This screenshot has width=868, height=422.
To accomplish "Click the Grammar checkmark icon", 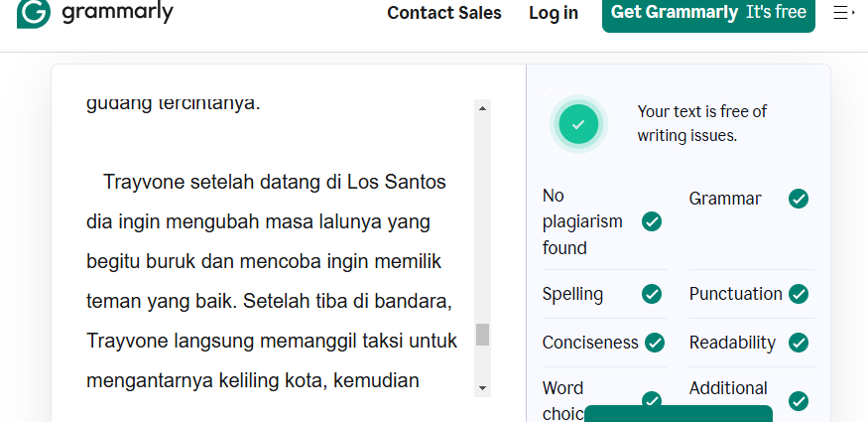I will point(799,199).
